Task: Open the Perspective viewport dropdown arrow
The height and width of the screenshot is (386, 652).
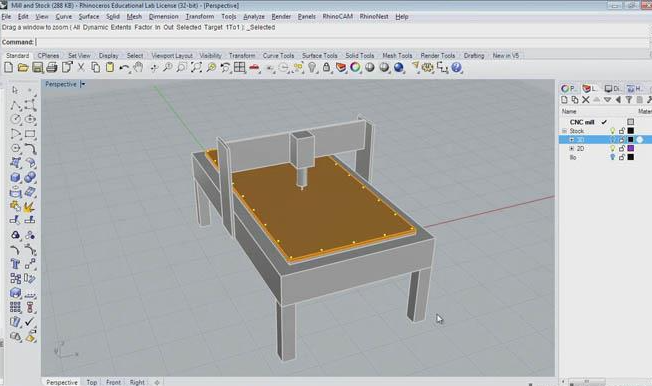Action: pos(83,84)
